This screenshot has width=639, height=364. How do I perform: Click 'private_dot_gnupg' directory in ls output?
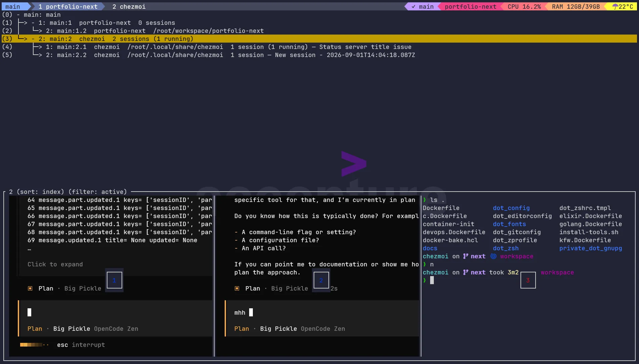point(591,248)
